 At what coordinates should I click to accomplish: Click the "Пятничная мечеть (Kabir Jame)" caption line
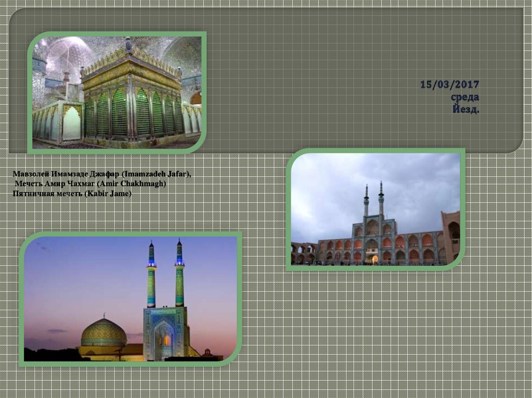click(x=72, y=194)
